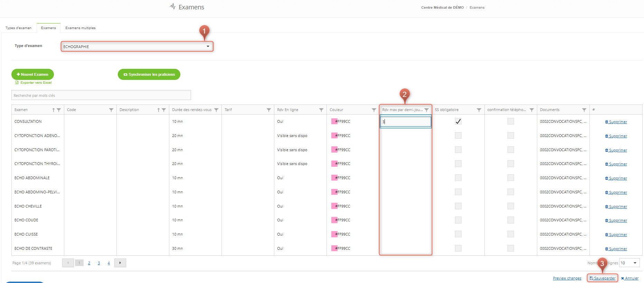The height and width of the screenshot is (283, 644).
Task: Click filter icon in SS obligatoire column
Action: pyautogui.click(x=479, y=110)
